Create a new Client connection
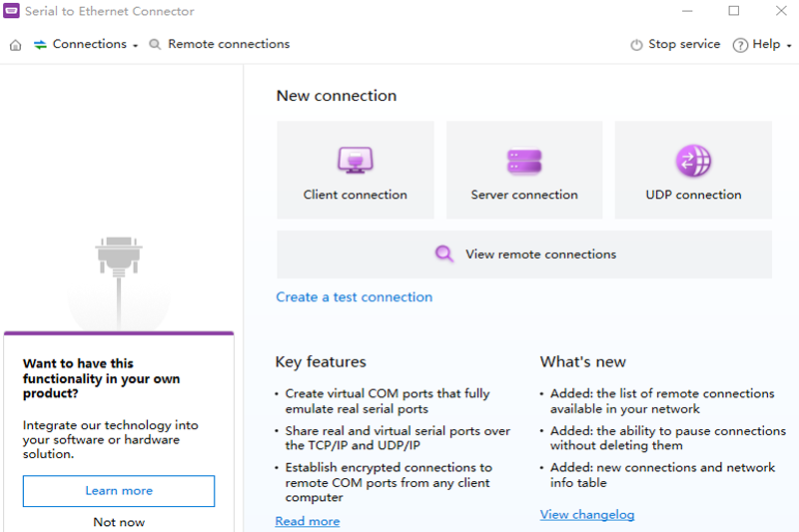 tap(356, 170)
